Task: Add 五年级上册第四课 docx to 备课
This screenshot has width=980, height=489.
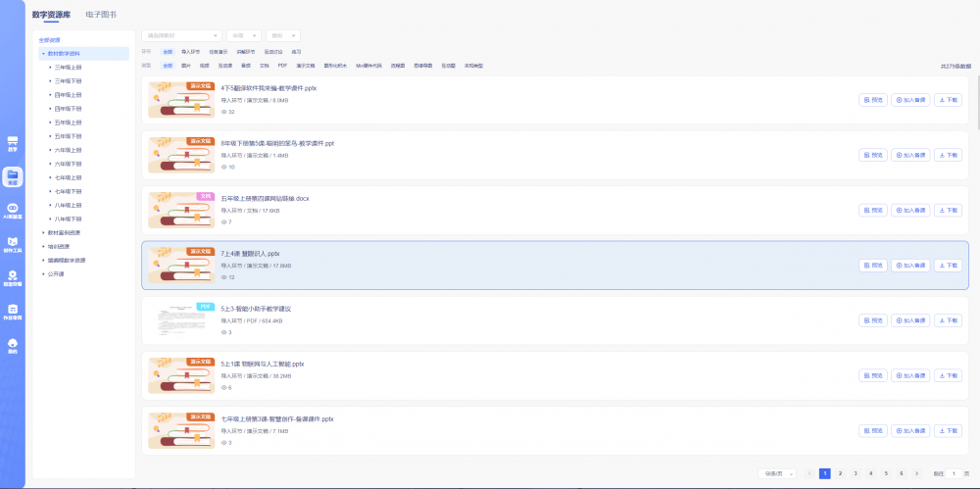Action: (x=910, y=210)
